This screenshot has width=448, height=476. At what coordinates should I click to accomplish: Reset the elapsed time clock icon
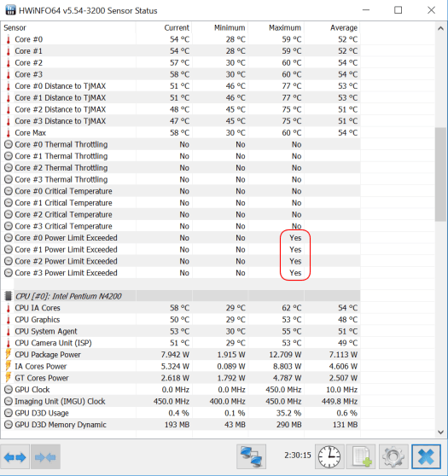point(329,457)
